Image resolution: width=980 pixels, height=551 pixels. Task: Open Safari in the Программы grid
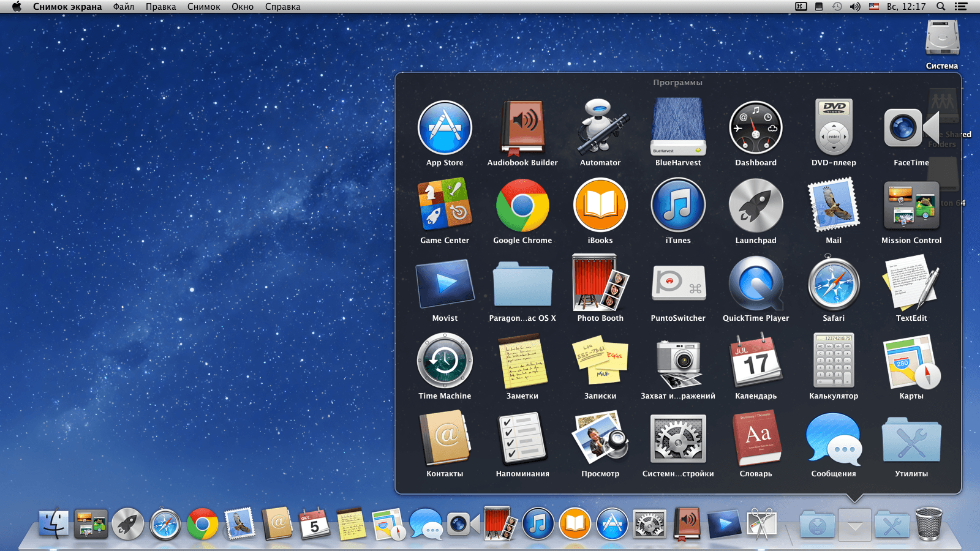coord(834,283)
